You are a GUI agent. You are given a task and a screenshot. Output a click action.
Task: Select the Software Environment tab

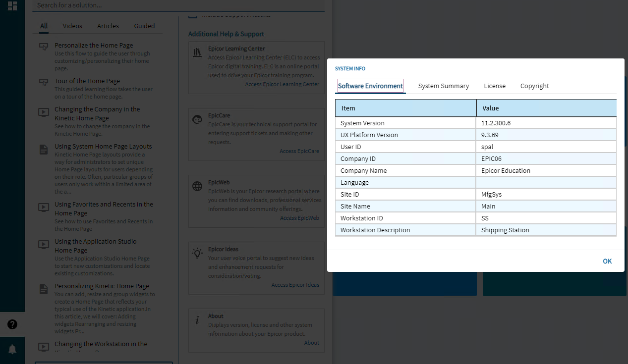click(370, 86)
